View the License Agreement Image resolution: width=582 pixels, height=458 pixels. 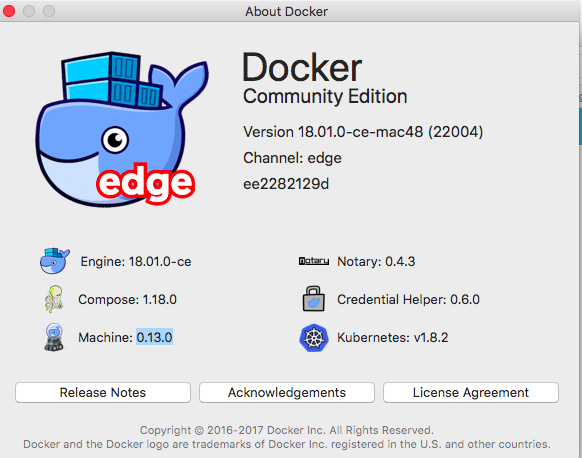tap(471, 392)
